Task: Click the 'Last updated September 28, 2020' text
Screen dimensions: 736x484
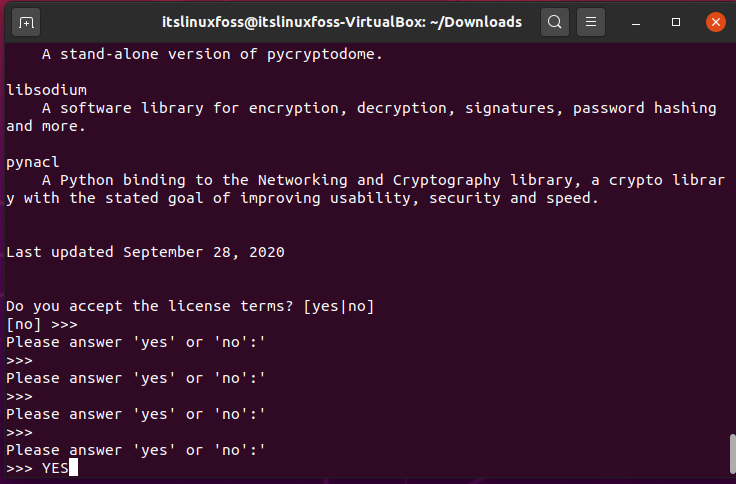Action: pos(146,252)
